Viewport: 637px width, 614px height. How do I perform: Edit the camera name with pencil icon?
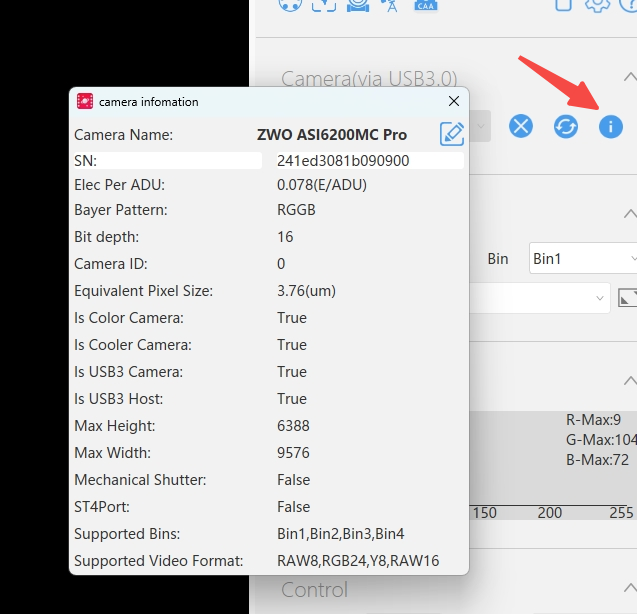(x=452, y=134)
